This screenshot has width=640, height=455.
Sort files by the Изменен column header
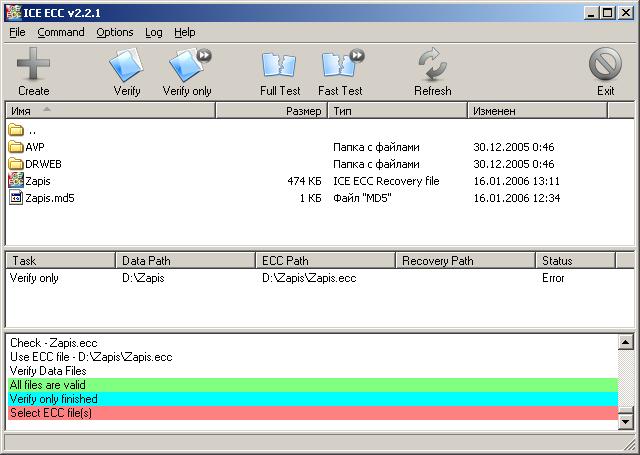point(550,111)
